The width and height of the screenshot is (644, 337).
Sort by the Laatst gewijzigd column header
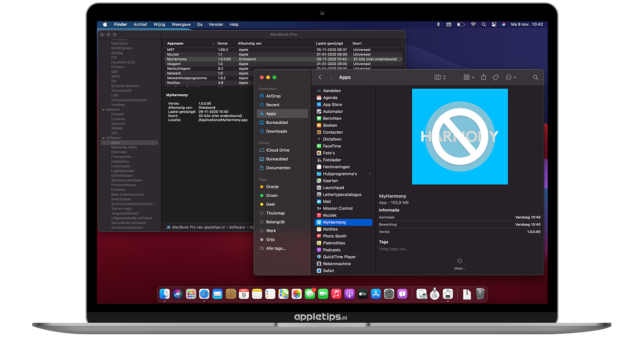[x=329, y=43]
